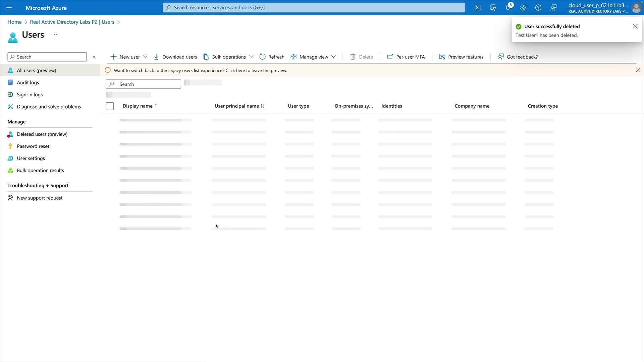Click the Home breadcrumb link

point(14,22)
